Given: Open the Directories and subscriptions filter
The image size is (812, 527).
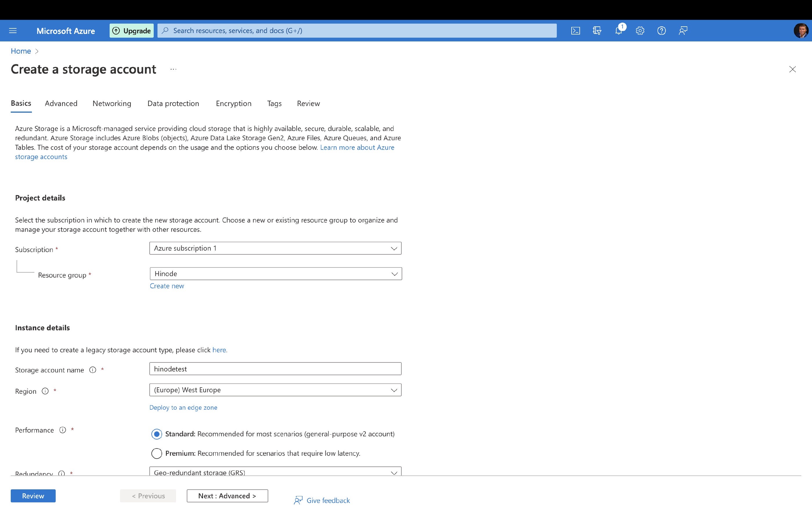Looking at the screenshot, I should click(x=597, y=31).
